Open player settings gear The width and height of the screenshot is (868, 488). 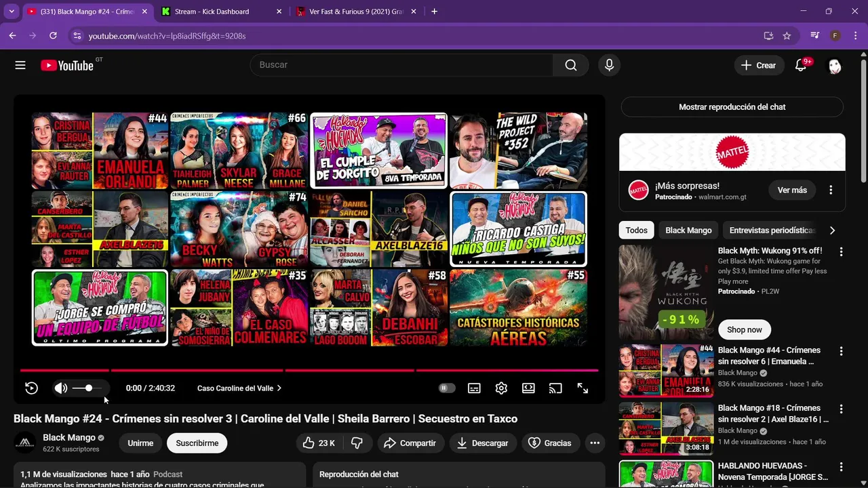(501, 388)
